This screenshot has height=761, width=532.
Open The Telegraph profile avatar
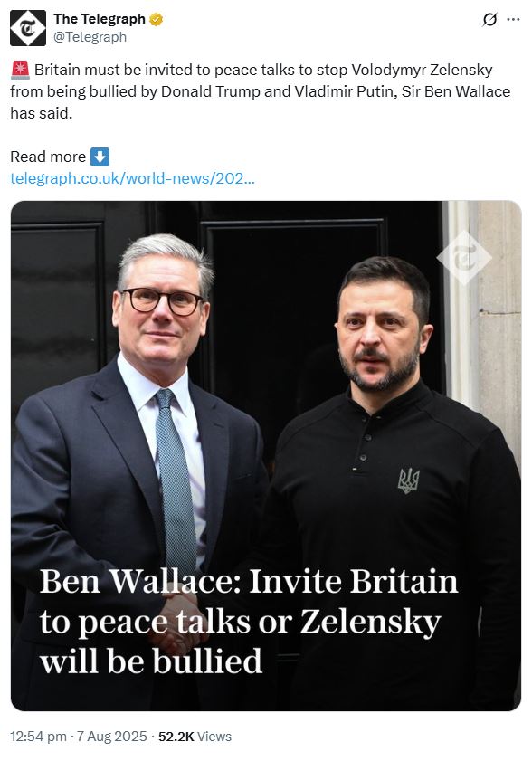28,28
